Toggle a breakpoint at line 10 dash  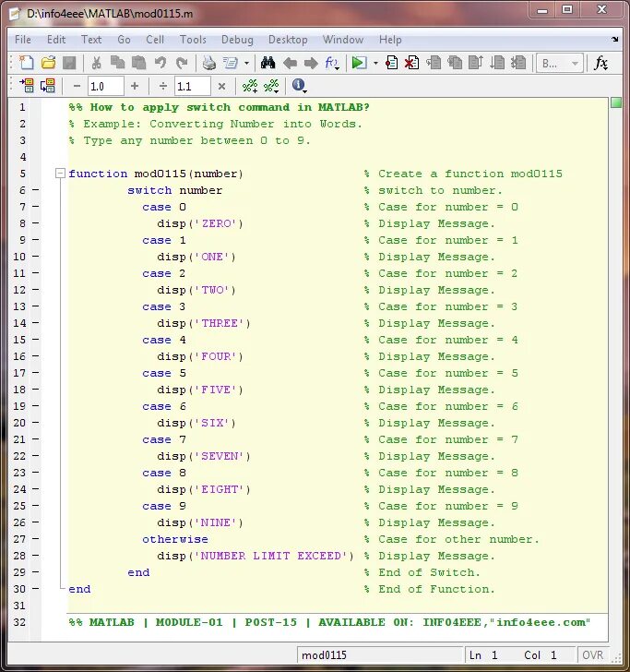pos(36,257)
